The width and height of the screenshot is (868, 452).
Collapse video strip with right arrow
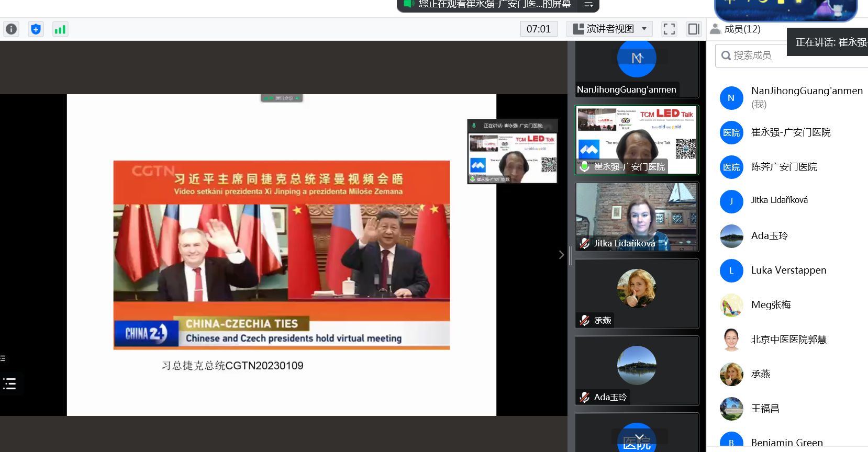561,255
